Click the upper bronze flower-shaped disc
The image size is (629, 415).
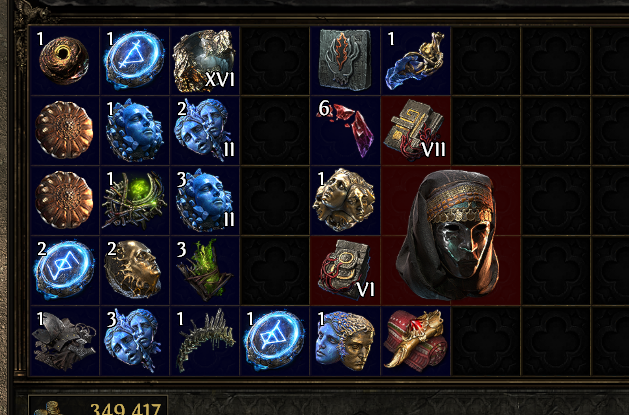coord(64,130)
